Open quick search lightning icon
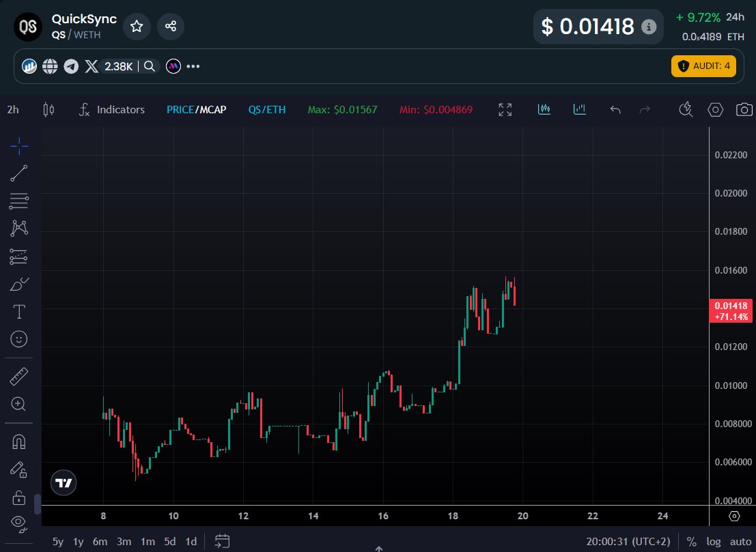756x552 pixels. [x=686, y=110]
